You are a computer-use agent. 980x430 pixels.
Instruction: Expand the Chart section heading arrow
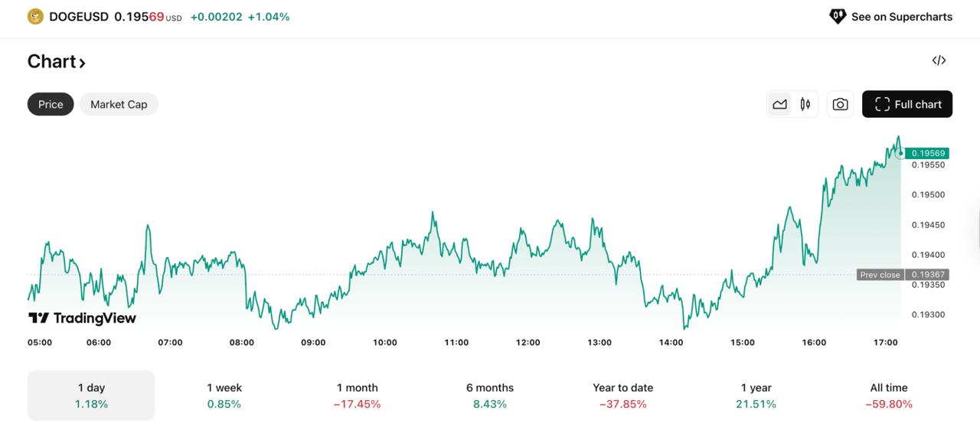point(82,62)
